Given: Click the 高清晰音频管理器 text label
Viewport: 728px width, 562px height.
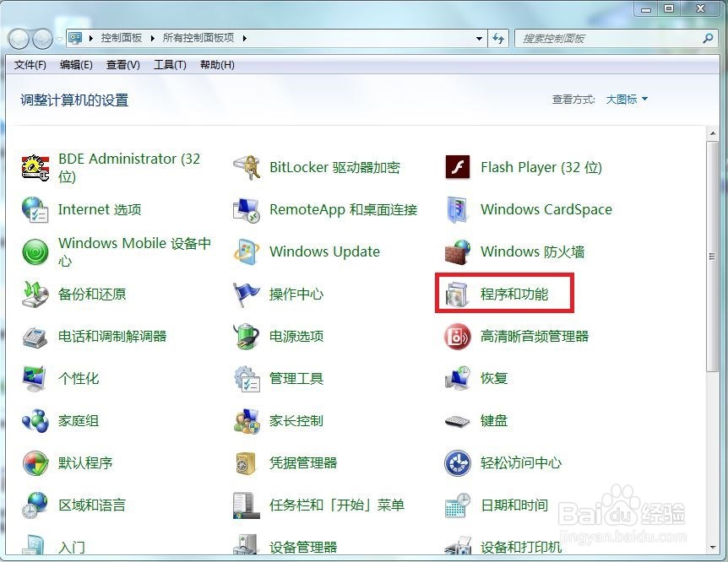Looking at the screenshot, I should [x=535, y=337].
